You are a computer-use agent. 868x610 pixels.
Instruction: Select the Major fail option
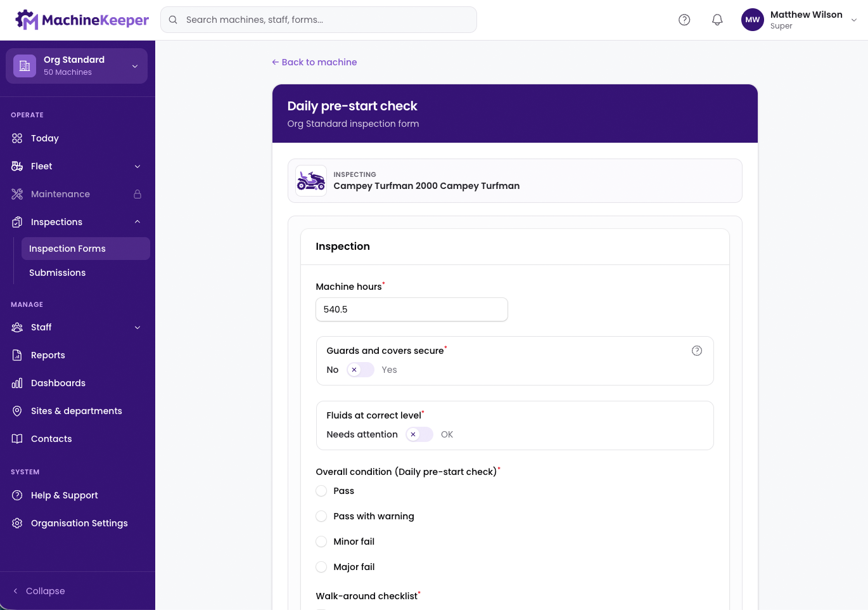click(321, 567)
